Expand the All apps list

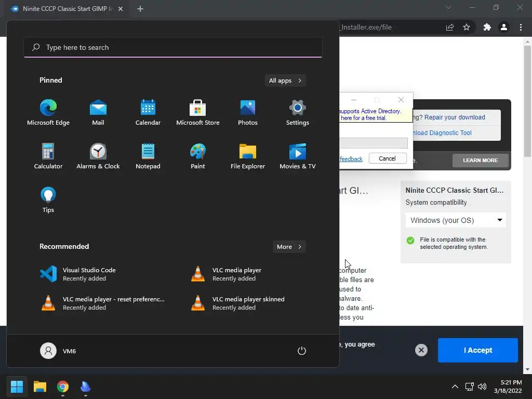click(x=285, y=81)
